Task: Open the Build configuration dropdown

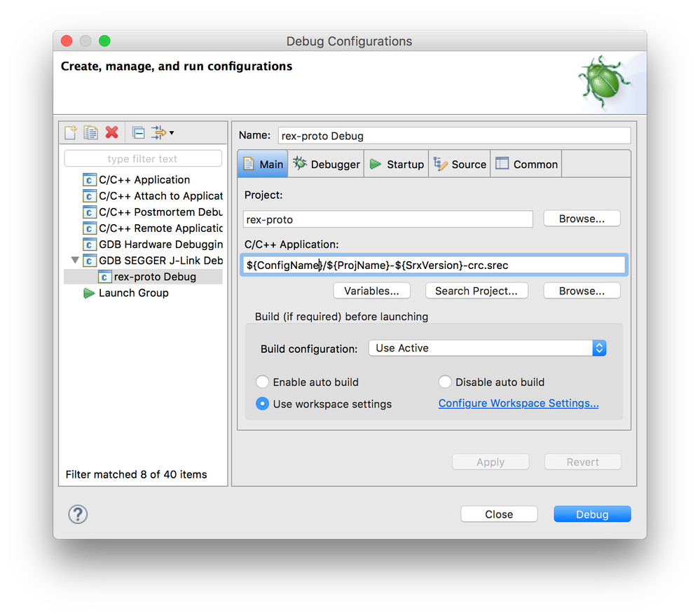Action: point(483,348)
